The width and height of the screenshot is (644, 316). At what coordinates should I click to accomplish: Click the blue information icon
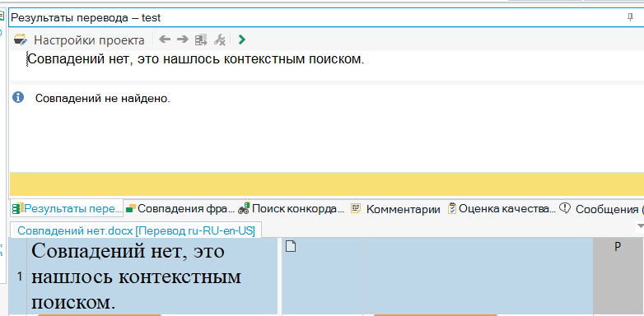pyautogui.click(x=18, y=98)
